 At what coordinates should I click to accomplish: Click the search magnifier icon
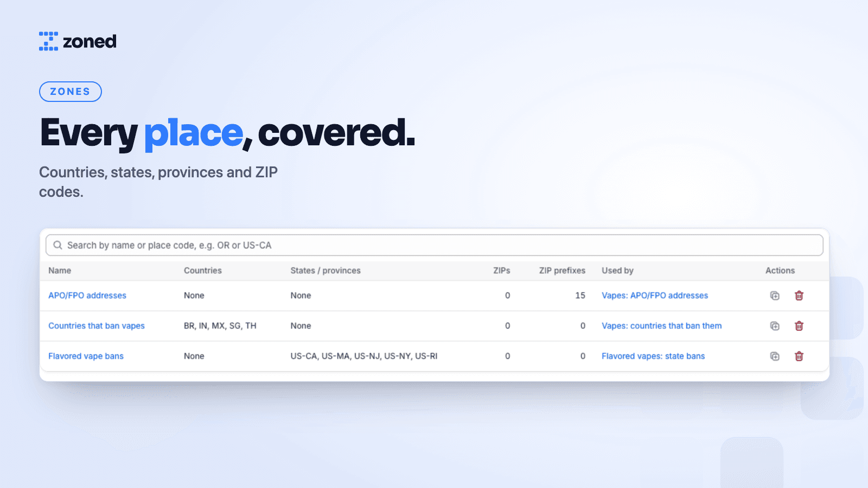pos(58,245)
